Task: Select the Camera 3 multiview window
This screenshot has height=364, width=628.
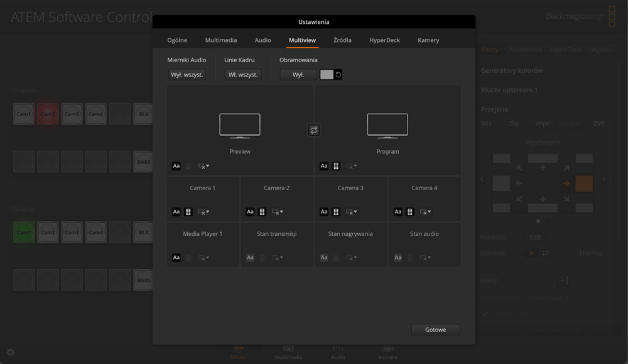Action: (350, 188)
